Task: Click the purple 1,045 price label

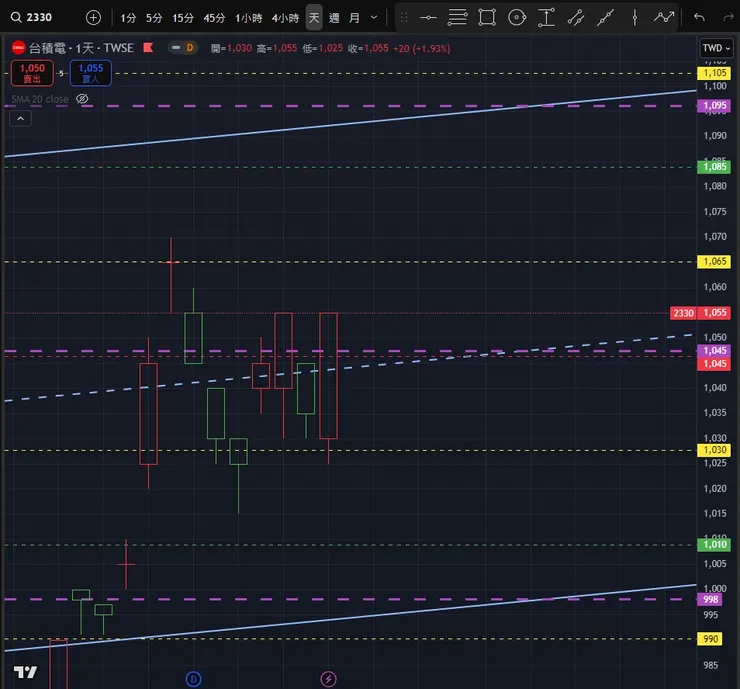Action: tap(714, 351)
